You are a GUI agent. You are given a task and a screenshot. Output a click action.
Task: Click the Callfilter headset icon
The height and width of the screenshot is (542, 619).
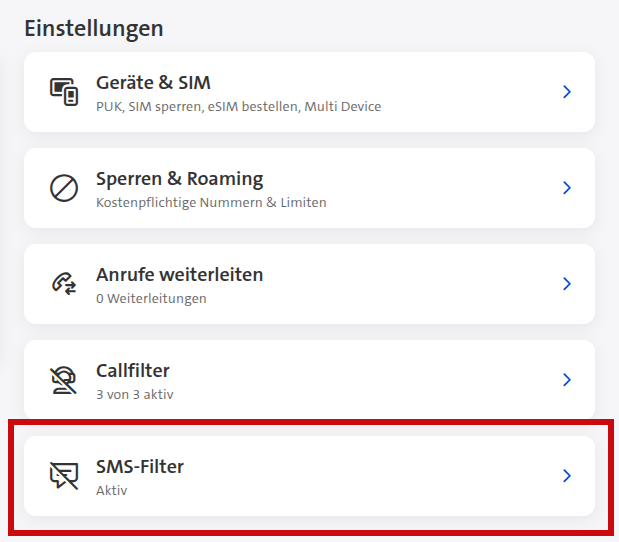64,380
